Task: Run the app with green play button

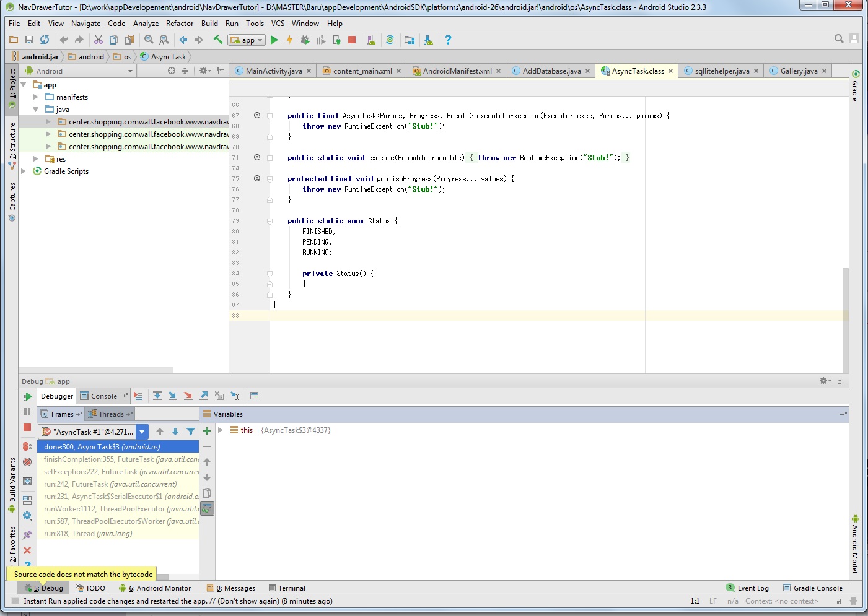Action: 274,40
